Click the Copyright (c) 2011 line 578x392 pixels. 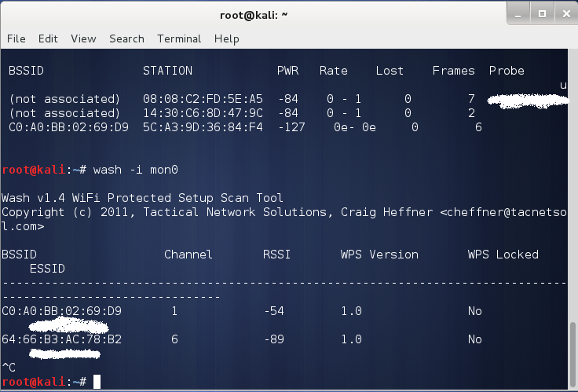(x=284, y=219)
